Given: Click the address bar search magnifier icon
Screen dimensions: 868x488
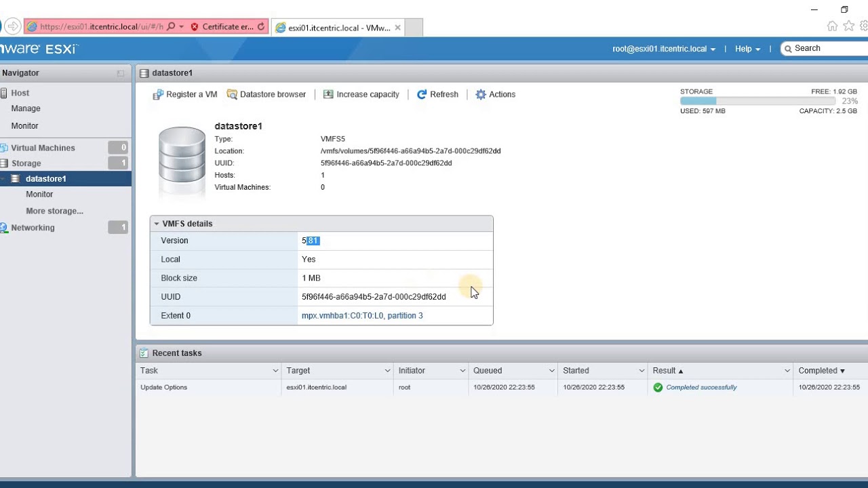Looking at the screenshot, I should [171, 27].
